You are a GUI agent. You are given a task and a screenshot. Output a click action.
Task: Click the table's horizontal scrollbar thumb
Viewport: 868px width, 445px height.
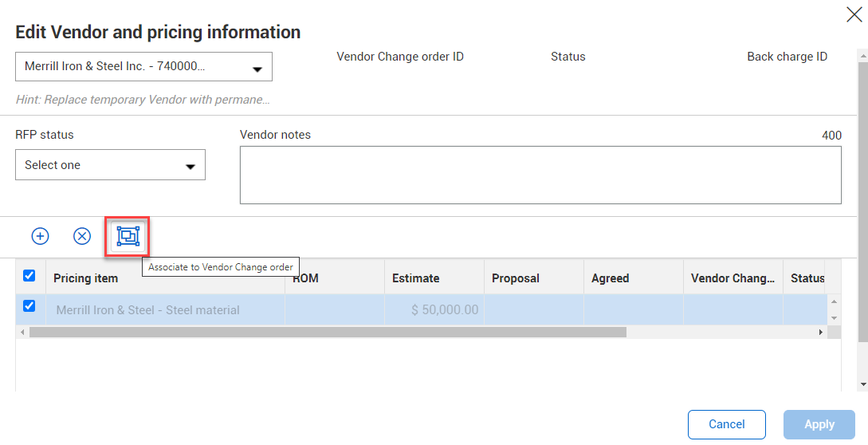pos(327,332)
